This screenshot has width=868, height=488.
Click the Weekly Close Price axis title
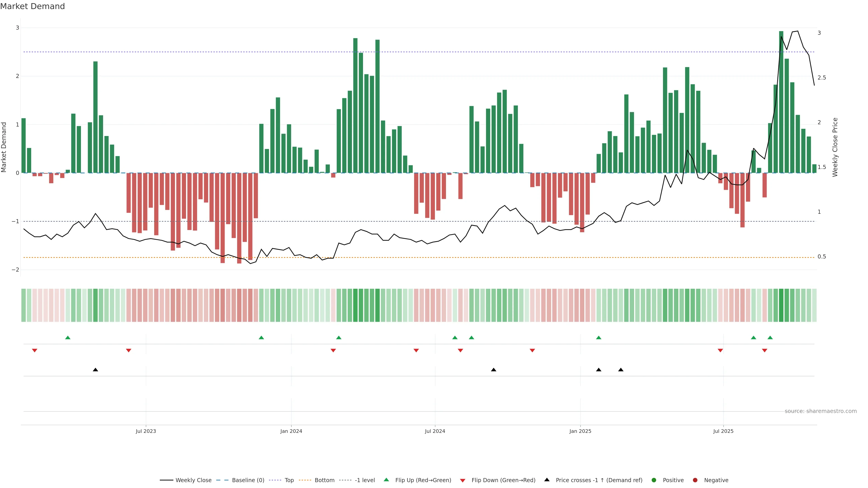click(835, 147)
